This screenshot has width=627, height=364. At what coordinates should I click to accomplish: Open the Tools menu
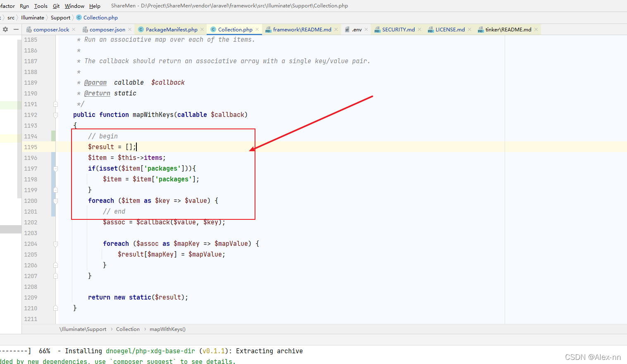pyautogui.click(x=41, y=6)
